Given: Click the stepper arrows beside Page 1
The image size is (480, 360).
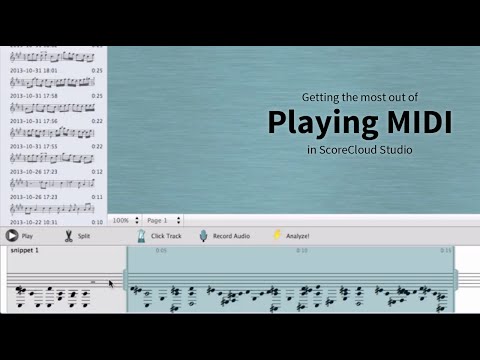Looking at the screenshot, I should point(179,220).
